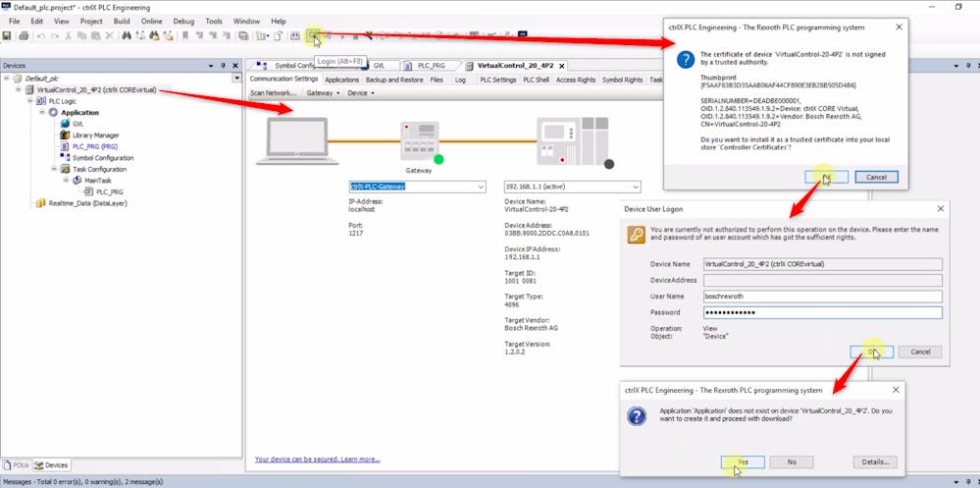Image resolution: width=980 pixels, height=488 pixels.
Task: Click Yes to create the application
Action: tap(742, 461)
